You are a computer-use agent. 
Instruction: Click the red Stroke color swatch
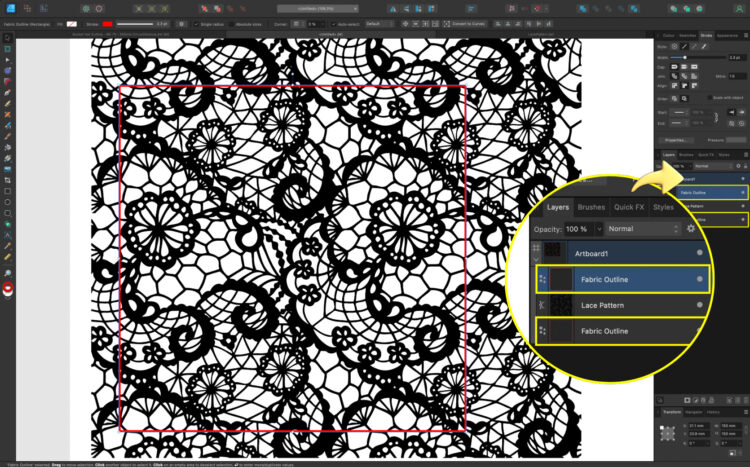(106, 22)
